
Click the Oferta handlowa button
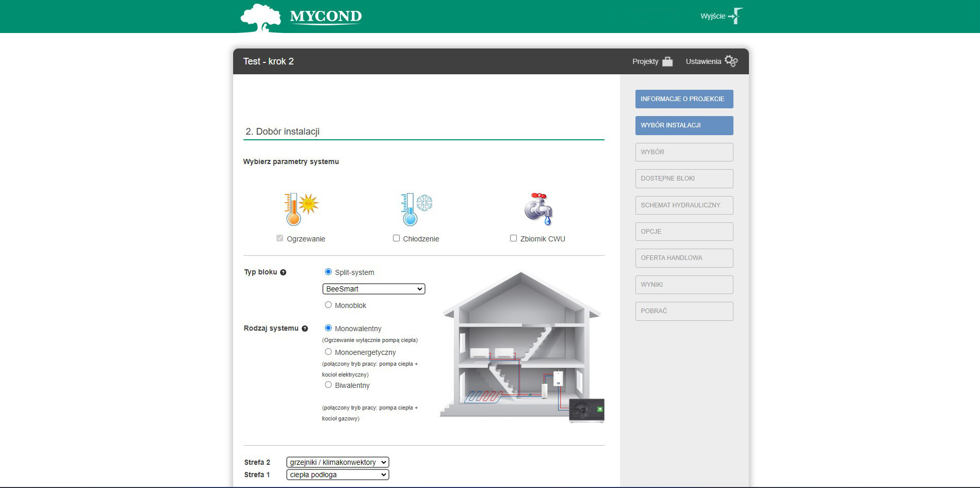[684, 258]
